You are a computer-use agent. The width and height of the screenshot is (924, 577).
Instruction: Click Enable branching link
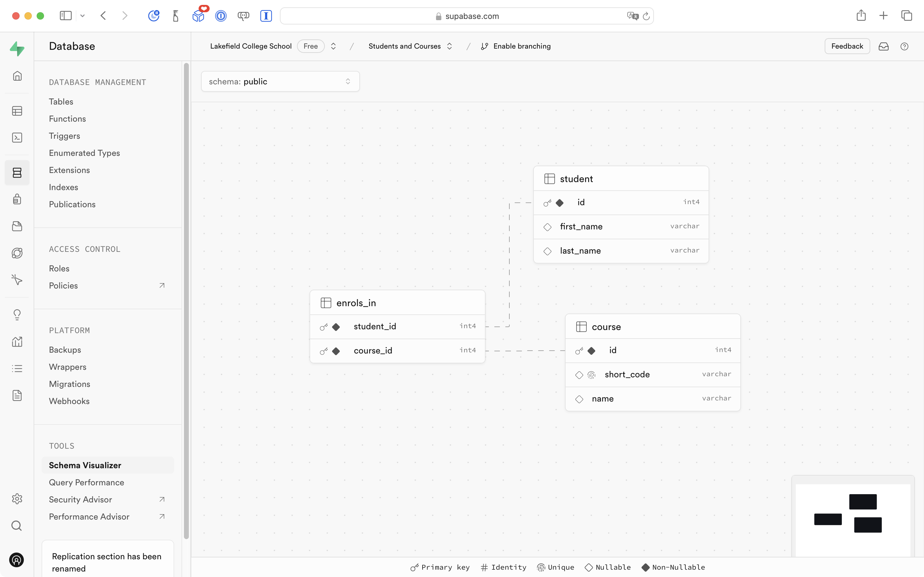(522, 46)
